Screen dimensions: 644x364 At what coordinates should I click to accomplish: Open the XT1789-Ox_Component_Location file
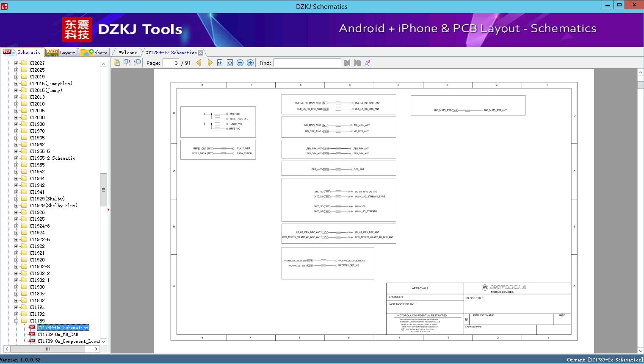click(69, 341)
